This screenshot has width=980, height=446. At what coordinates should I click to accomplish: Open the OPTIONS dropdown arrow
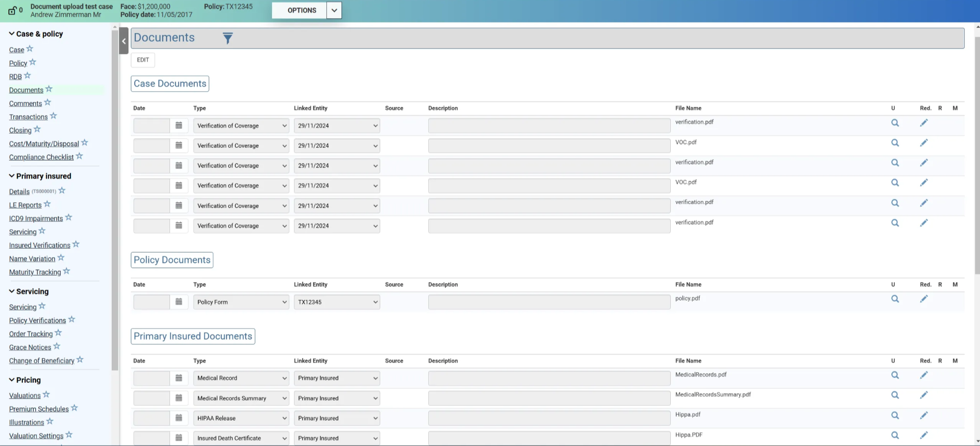point(334,10)
